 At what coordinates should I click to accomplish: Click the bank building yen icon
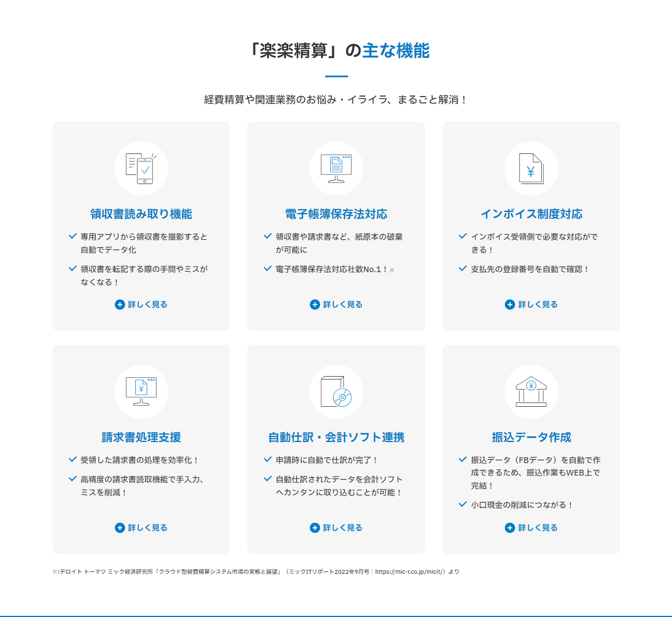(x=531, y=392)
